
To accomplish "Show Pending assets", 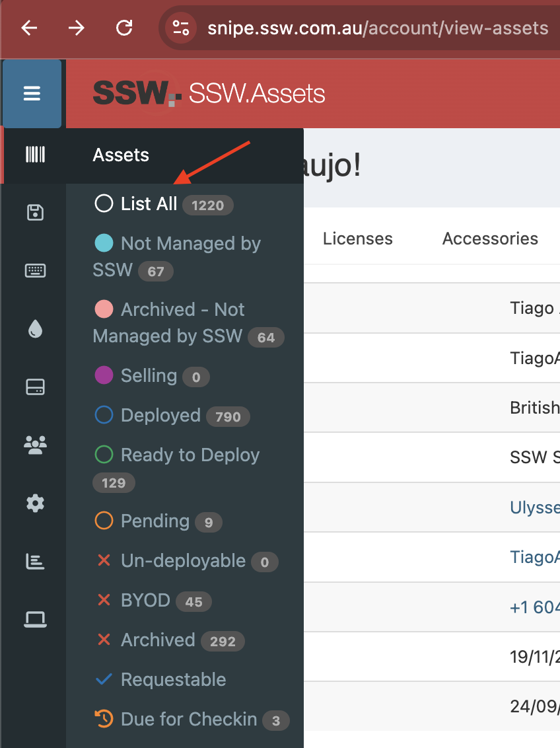I will (x=158, y=521).
